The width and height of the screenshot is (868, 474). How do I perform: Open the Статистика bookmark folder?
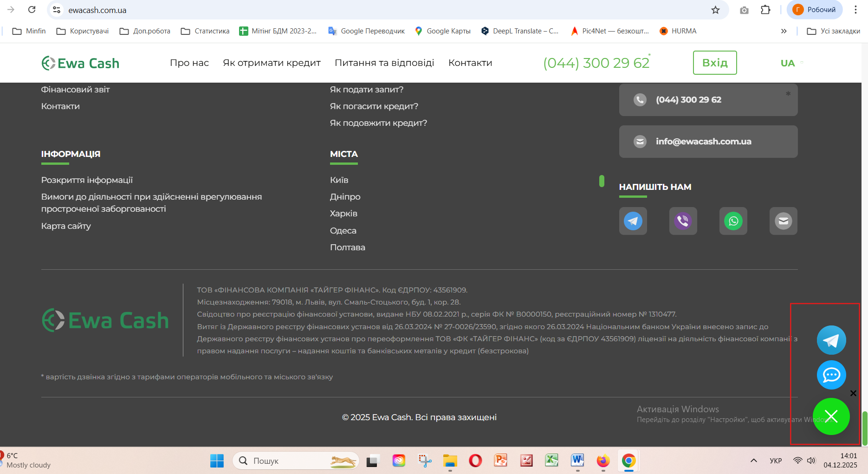click(x=205, y=31)
